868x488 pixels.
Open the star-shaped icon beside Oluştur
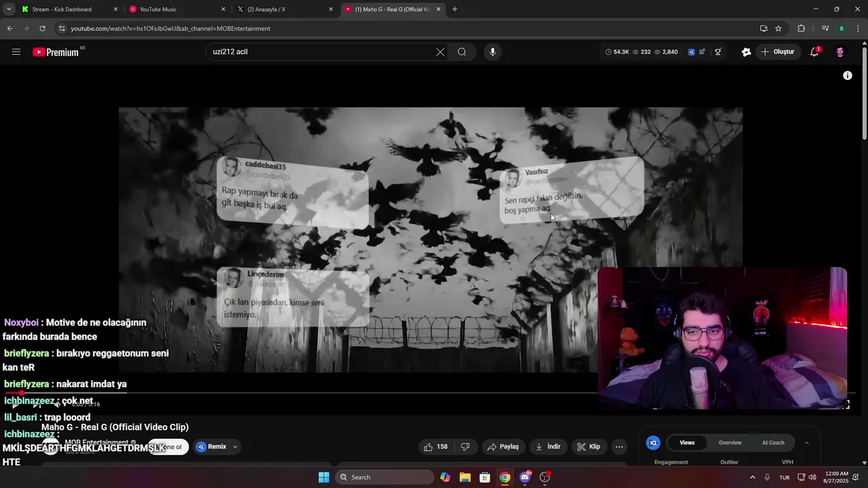click(x=747, y=52)
